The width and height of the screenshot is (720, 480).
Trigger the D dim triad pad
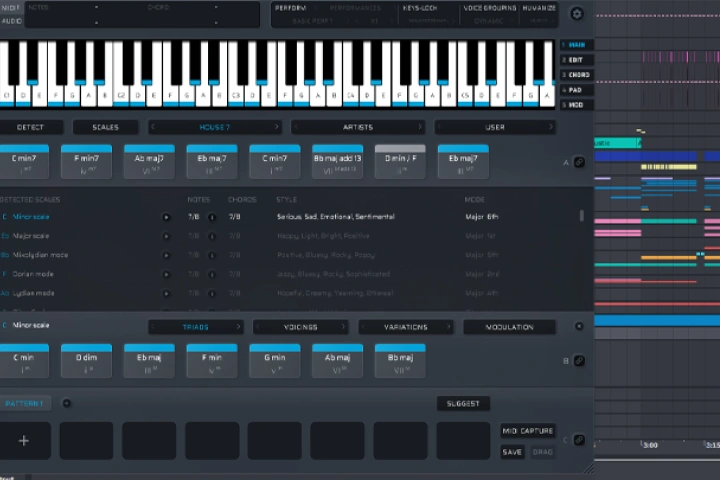point(86,361)
